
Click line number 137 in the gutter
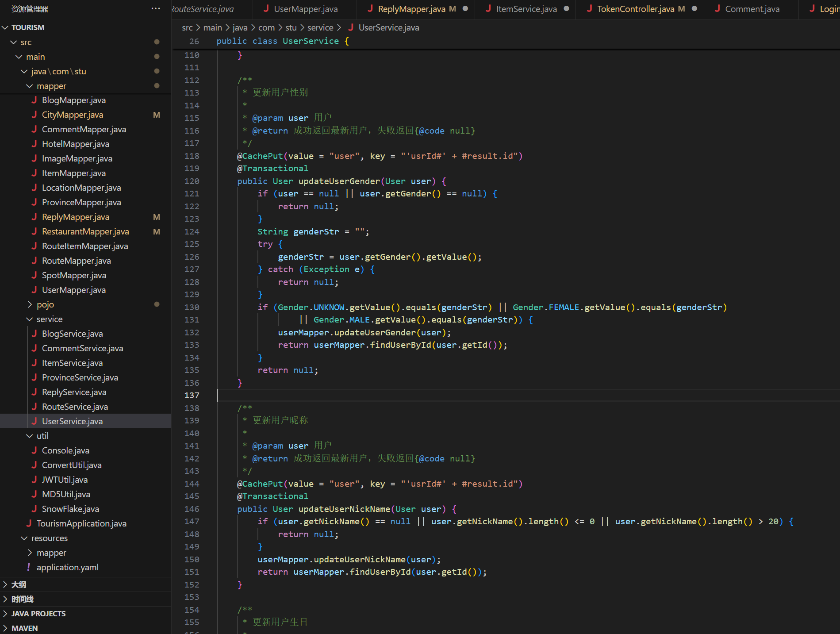[192, 395]
